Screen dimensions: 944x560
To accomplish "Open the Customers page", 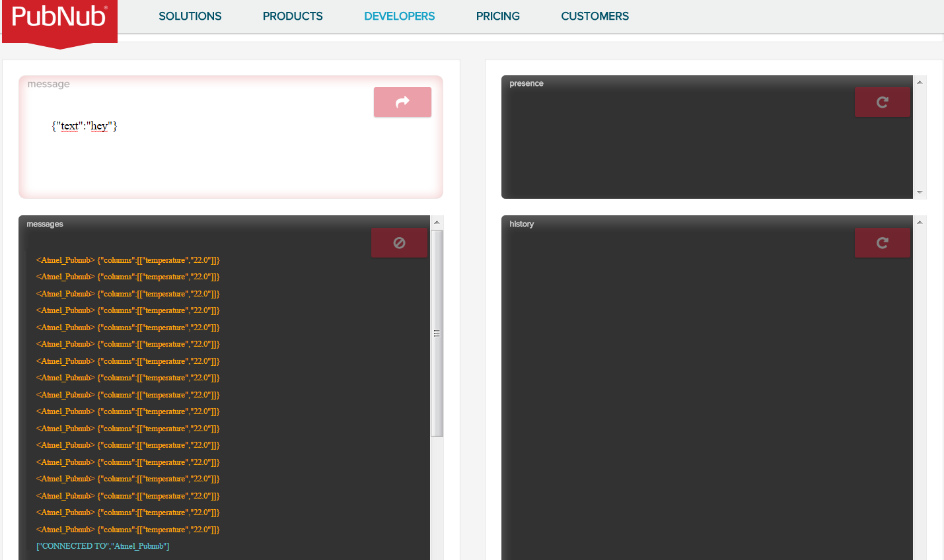I will click(x=595, y=16).
